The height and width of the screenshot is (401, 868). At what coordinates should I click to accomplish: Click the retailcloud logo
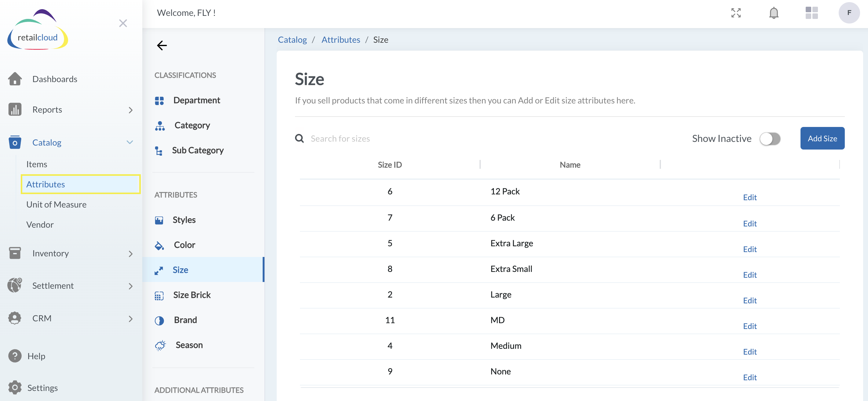point(37,30)
